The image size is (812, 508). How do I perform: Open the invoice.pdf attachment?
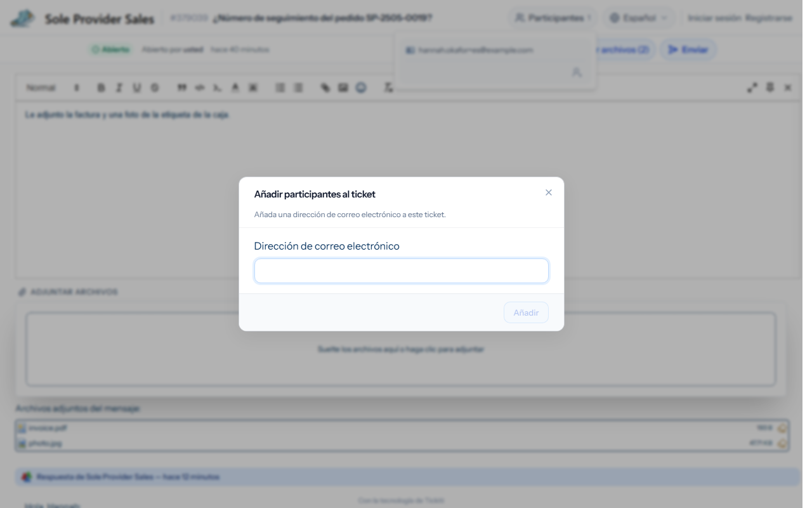pos(48,428)
